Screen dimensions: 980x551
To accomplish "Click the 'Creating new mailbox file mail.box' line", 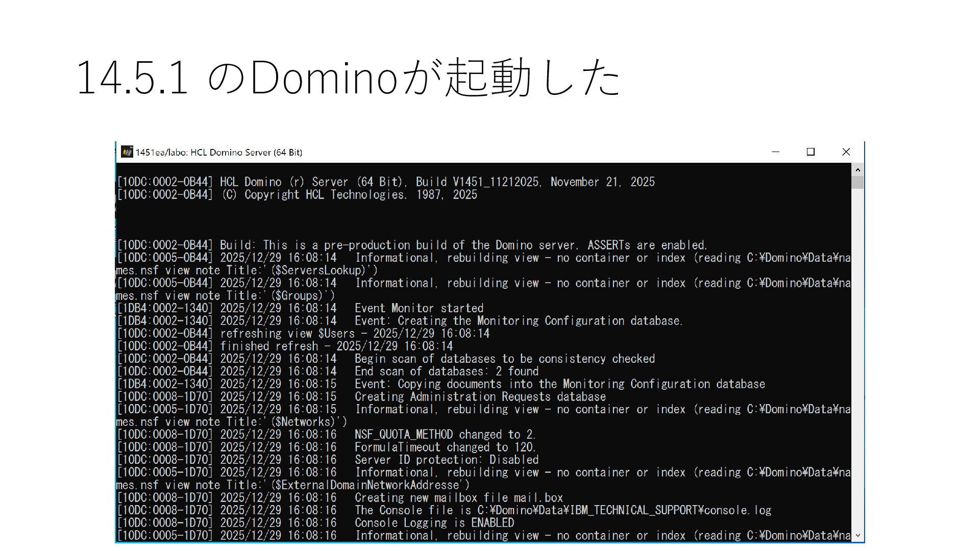I will click(x=458, y=498).
